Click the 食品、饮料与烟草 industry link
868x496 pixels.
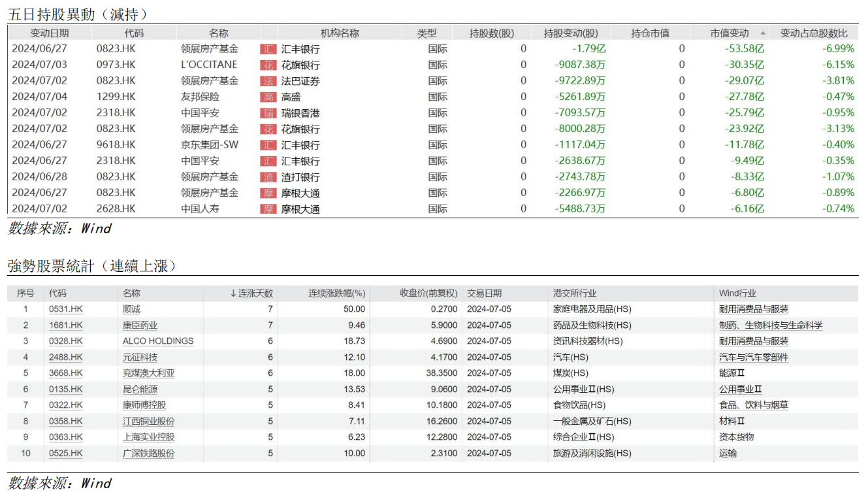[x=754, y=405]
